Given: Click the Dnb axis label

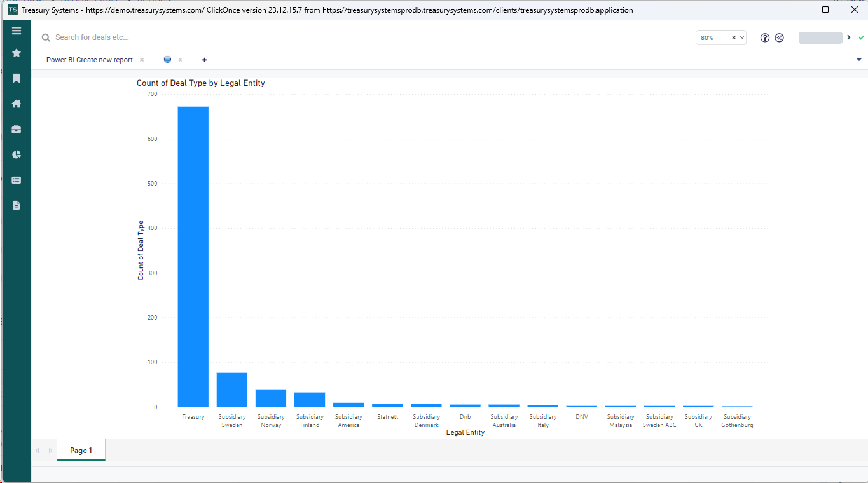Looking at the screenshot, I should (x=465, y=417).
